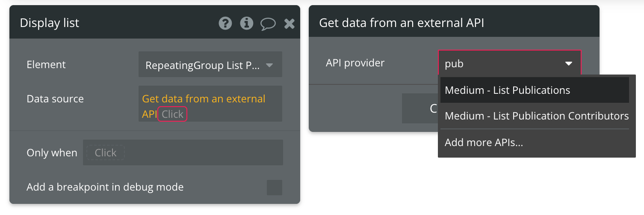Image resolution: width=644 pixels, height=215 pixels.
Task: Choose Medium - List Publication Contributors option
Action: [537, 116]
